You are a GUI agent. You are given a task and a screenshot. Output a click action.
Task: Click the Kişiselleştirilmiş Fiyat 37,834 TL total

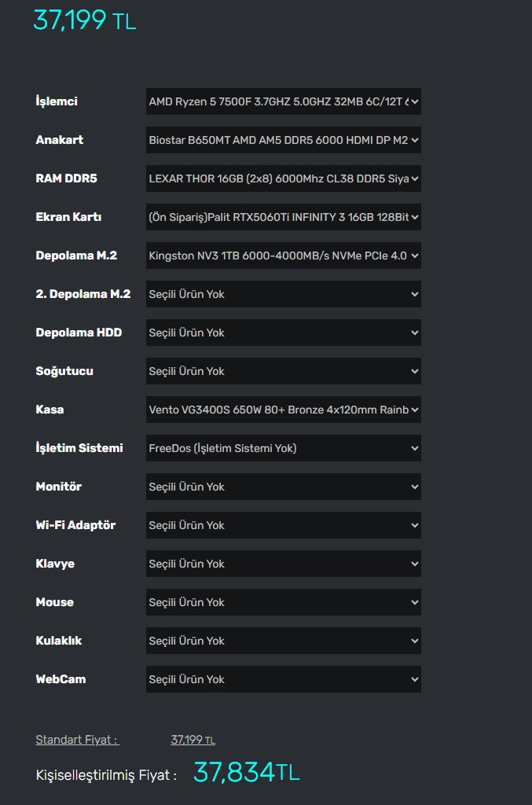tap(246, 773)
